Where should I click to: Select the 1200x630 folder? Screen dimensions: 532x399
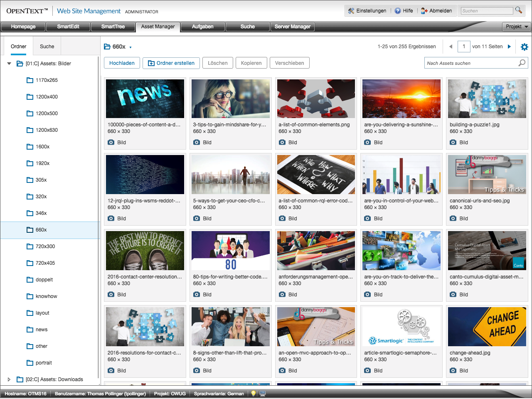click(x=47, y=130)
